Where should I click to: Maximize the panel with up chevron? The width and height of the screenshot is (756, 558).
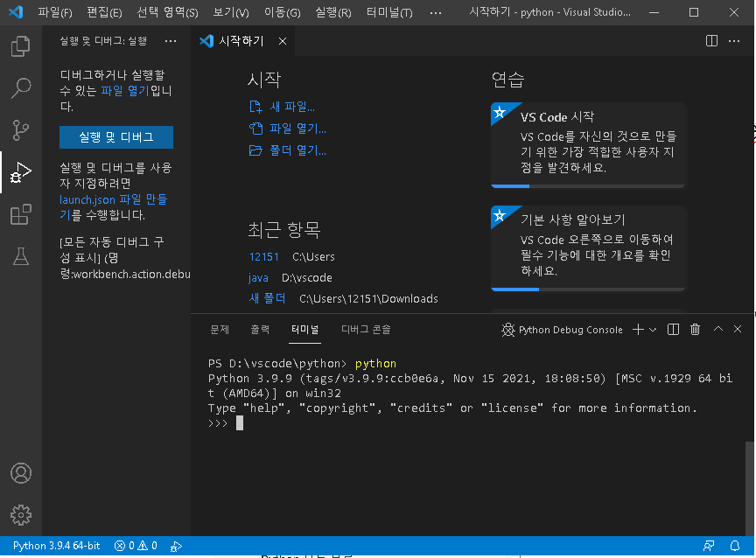(717, 329)
